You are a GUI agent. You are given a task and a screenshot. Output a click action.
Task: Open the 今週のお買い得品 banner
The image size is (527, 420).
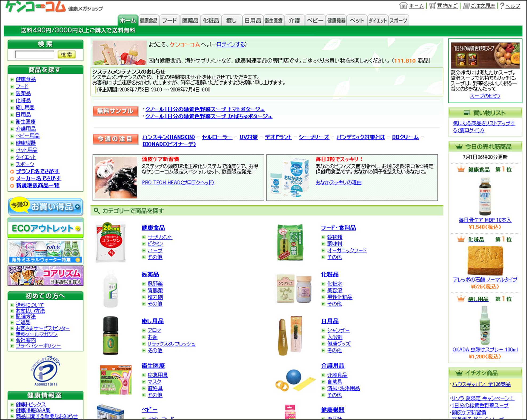45,207
